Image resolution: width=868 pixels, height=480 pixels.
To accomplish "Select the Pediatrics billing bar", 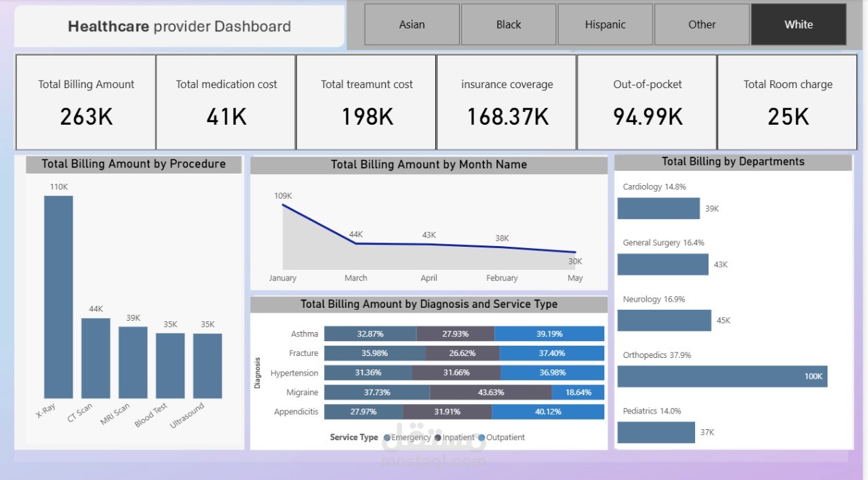I will tap(656, 432).
